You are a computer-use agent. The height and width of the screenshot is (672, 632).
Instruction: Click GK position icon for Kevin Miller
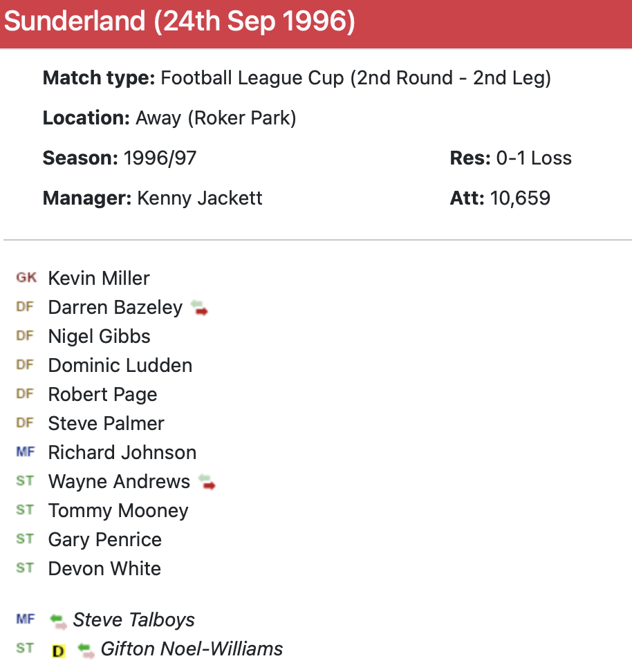26,278
